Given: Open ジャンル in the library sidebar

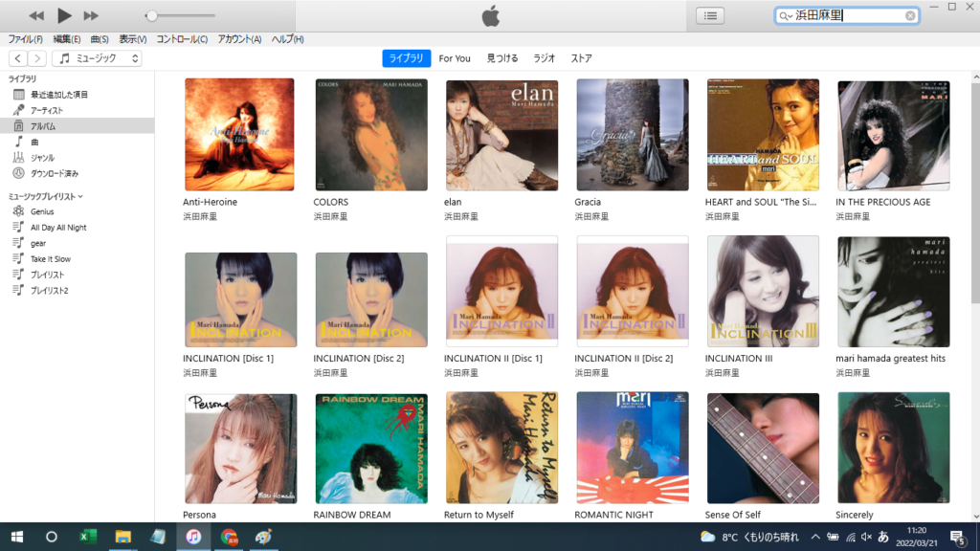Looking at the screenshot, I should [42, 157].
